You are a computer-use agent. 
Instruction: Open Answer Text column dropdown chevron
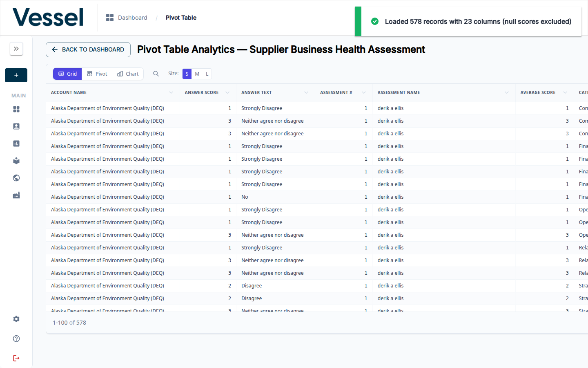(x=306, y=93)
